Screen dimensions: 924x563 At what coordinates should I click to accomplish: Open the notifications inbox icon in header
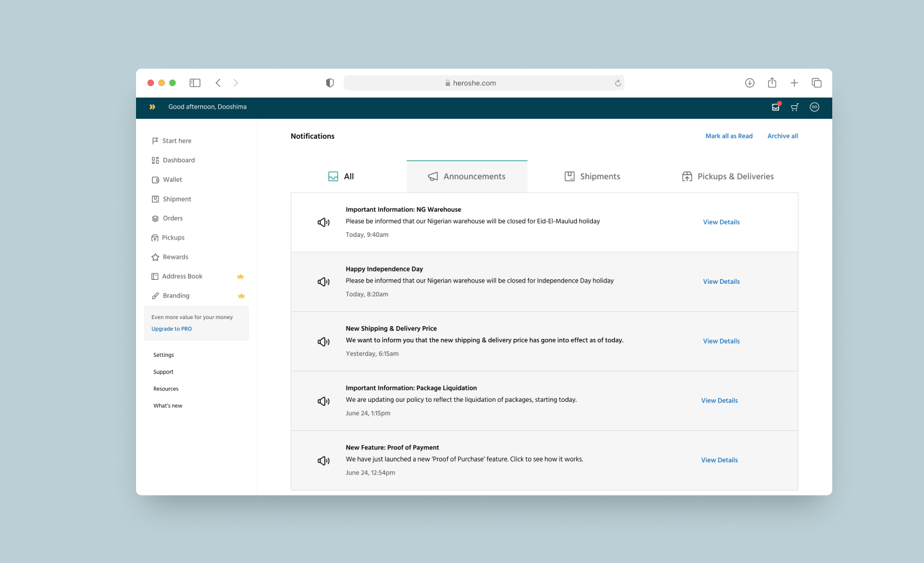point(776,107)
